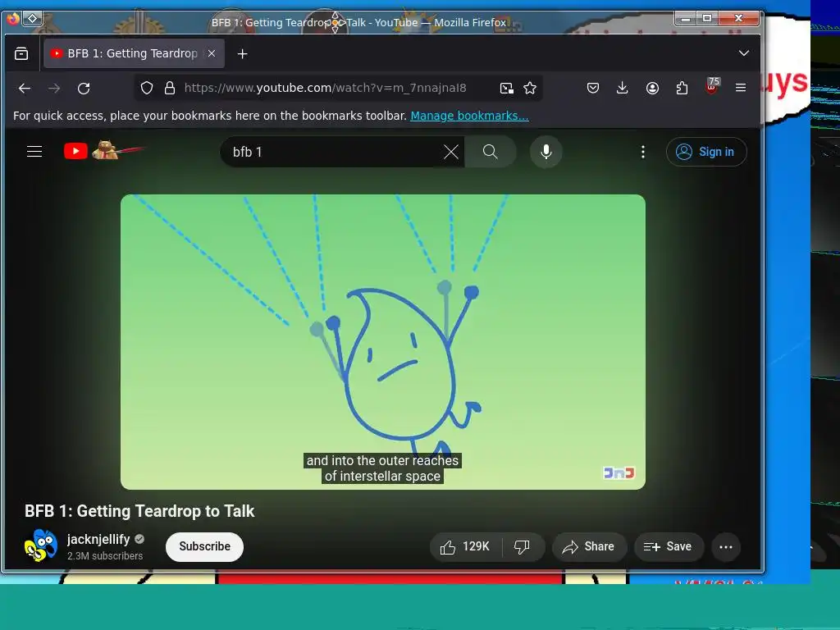Open Save to Pocket icon

(592, 88)
